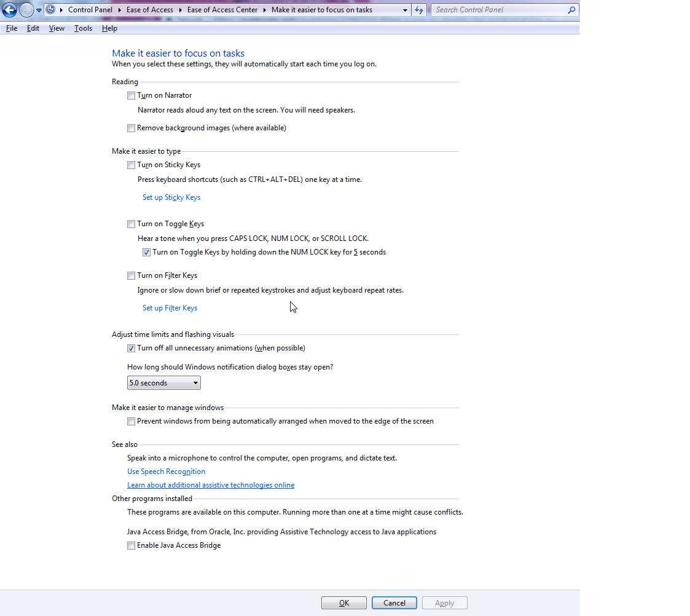
Task: Open the Use Speech Recognition link
Action: 166,472
